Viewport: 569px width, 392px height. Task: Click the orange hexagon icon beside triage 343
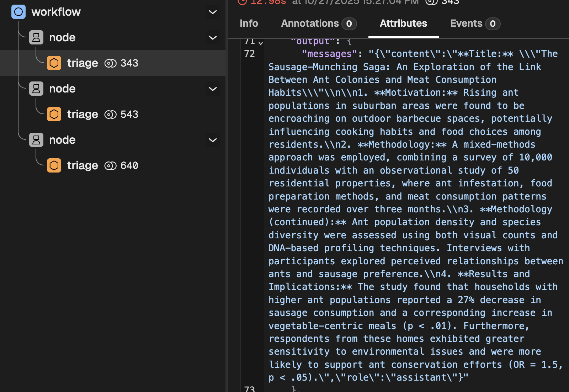(54, 63)
